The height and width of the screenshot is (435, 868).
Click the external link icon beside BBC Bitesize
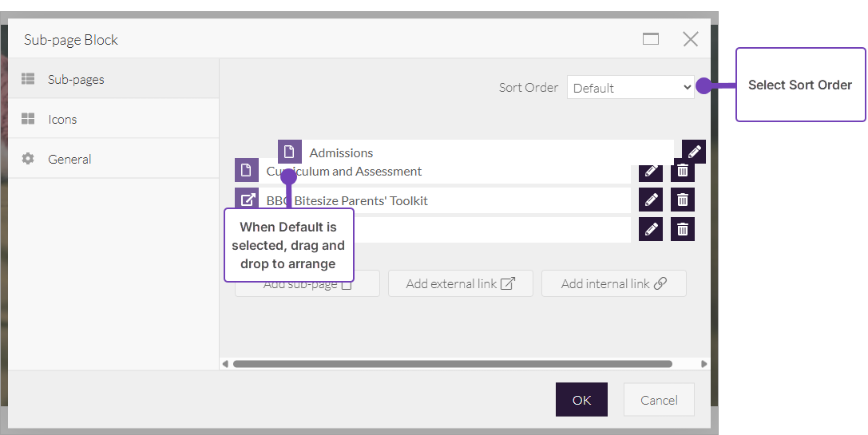click(247, 200)
